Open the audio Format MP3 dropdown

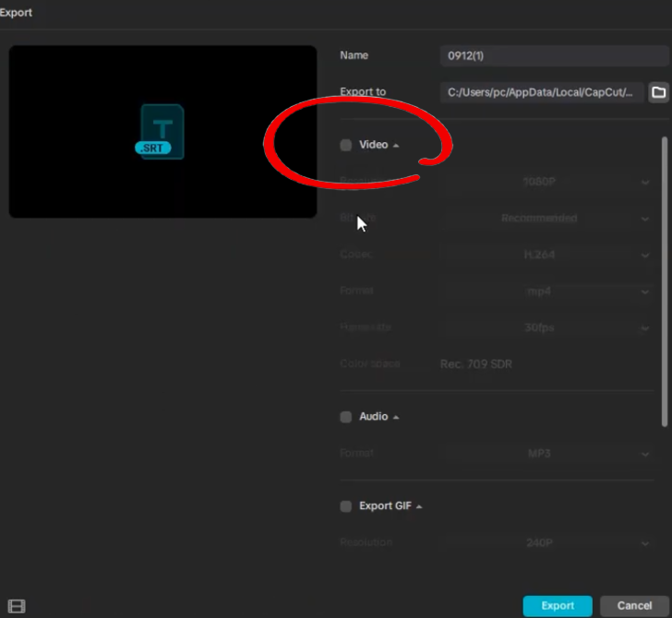(546, 453)
